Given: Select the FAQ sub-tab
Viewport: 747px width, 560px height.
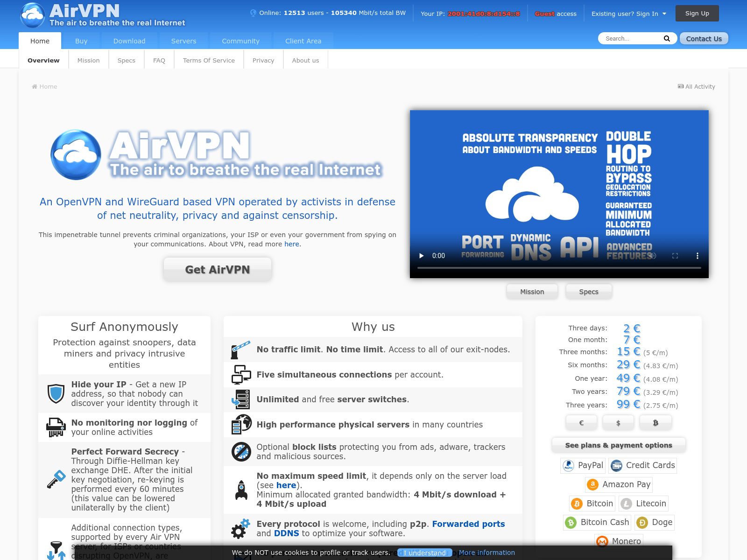Looking at the screenshot, I should (159, 60).
